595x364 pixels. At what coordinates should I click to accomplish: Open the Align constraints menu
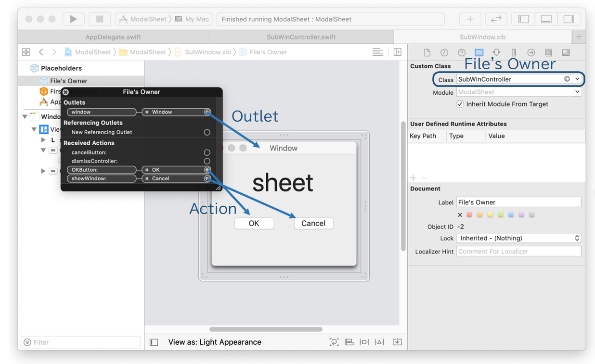click(x=349, y=342)
